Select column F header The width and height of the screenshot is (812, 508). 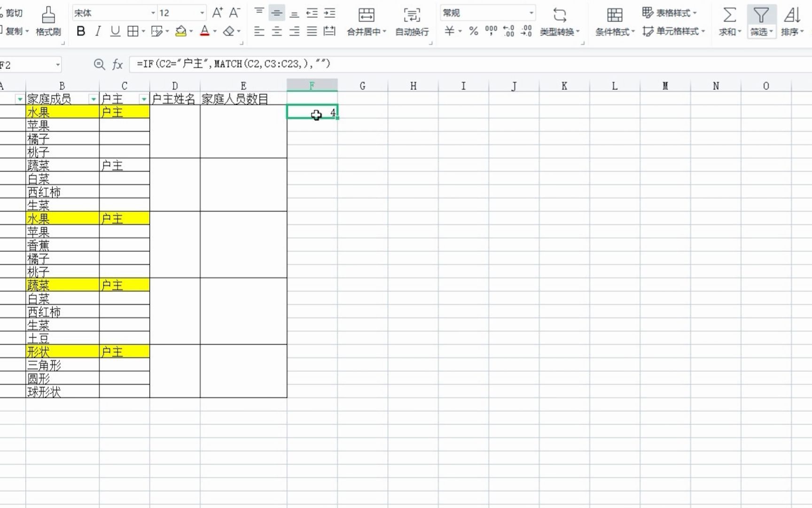point(312,86)
